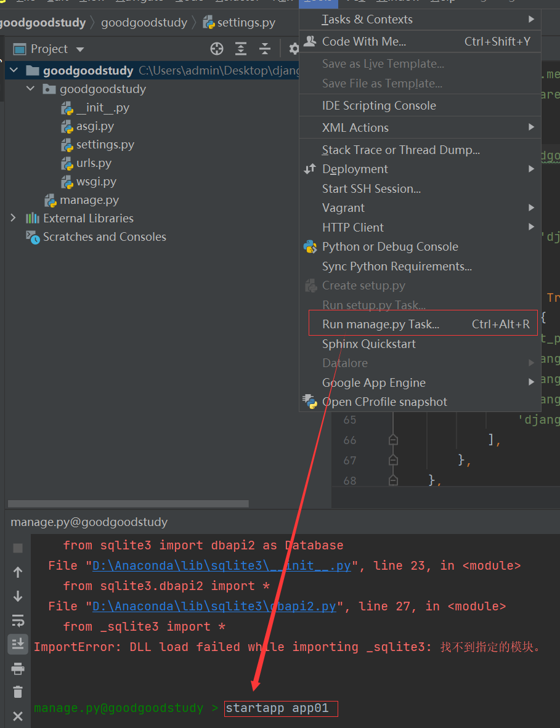Open manage.py in the project tree
The height and width of the screenshot is (728, 560).
click(x=89, y=200)
